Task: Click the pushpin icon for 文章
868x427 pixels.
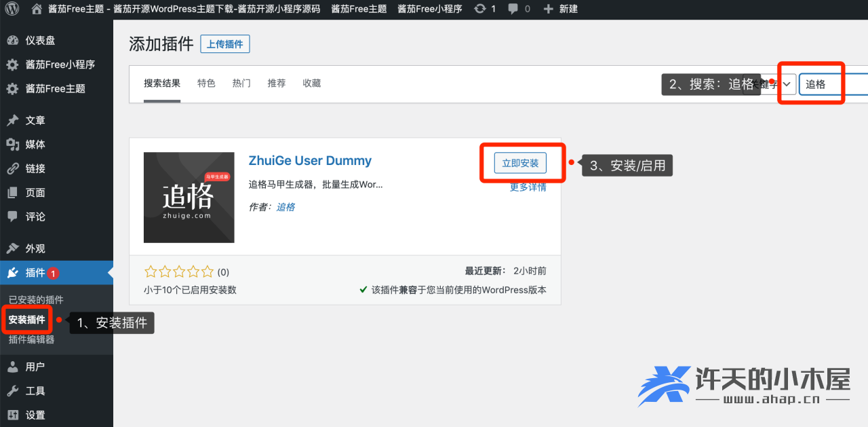Action: (12, 120)
